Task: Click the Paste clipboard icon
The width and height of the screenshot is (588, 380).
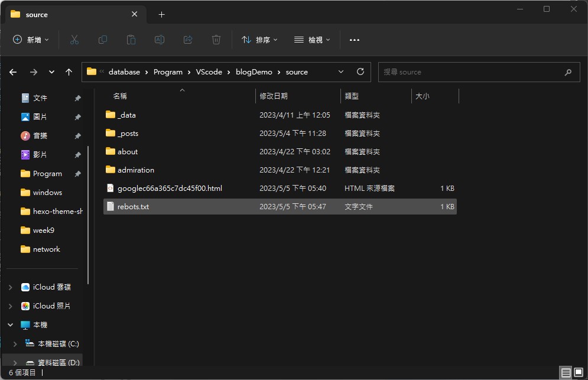Action: [x=131, y=40]
